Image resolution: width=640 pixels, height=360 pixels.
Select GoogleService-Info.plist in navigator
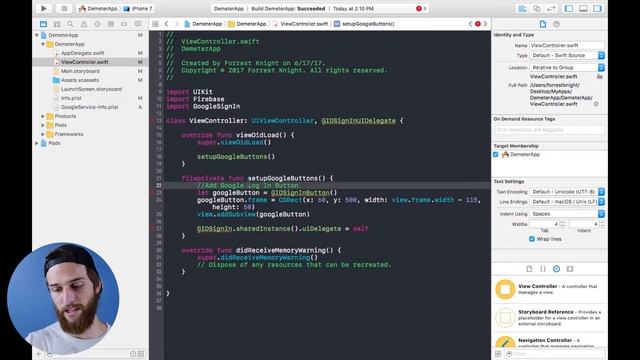[89, 107]
